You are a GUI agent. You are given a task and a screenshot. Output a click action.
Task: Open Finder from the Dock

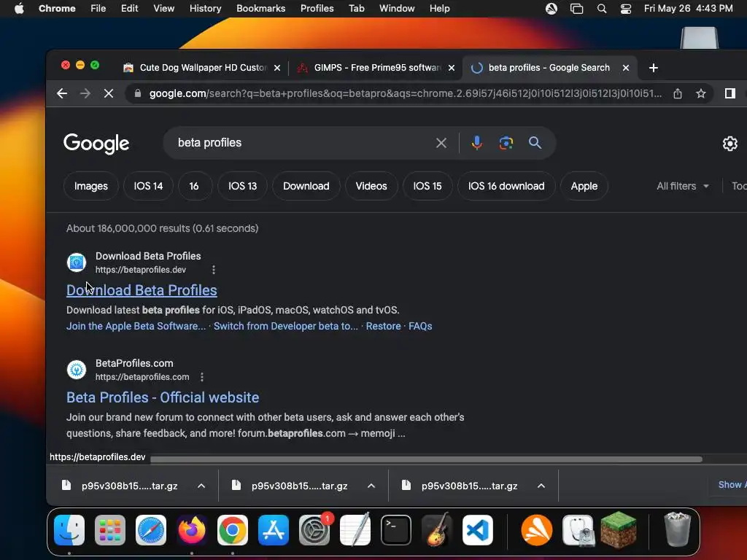[x=69, y=530]
